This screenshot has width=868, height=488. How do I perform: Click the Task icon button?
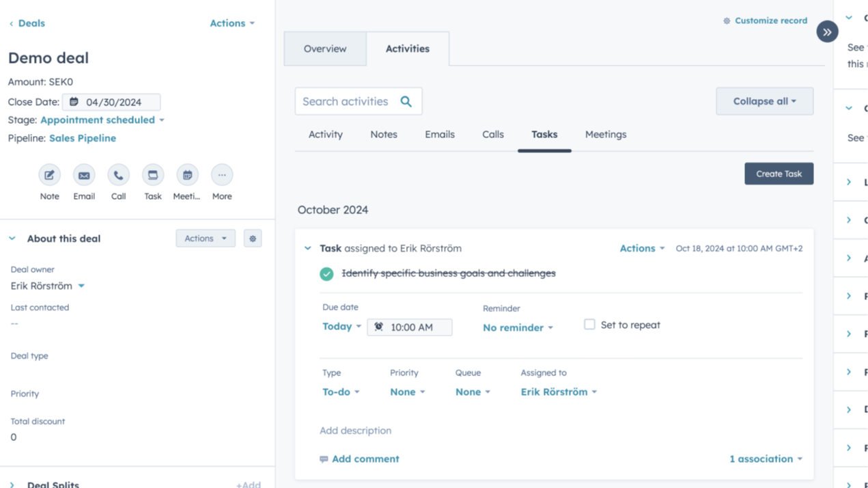[153, 175]
